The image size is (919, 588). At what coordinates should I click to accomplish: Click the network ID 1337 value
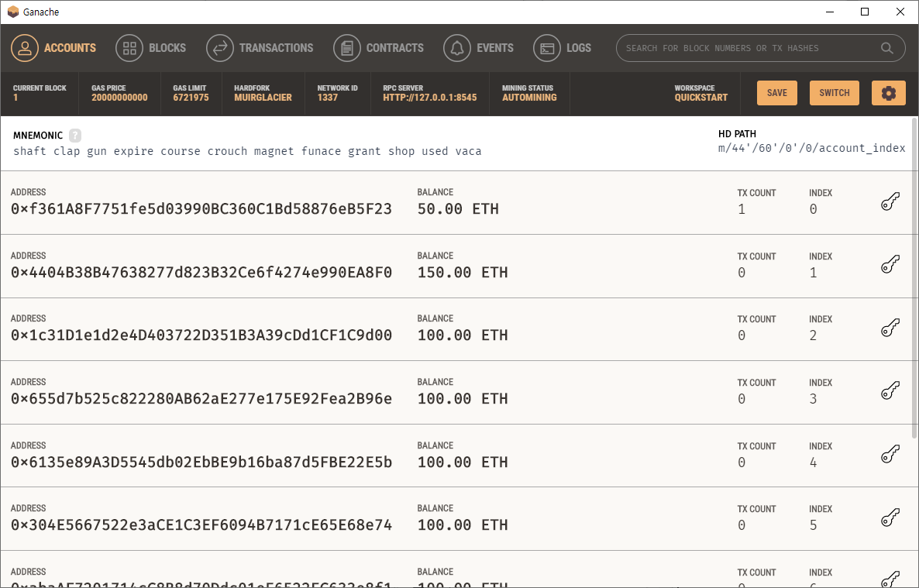point(328,98)
